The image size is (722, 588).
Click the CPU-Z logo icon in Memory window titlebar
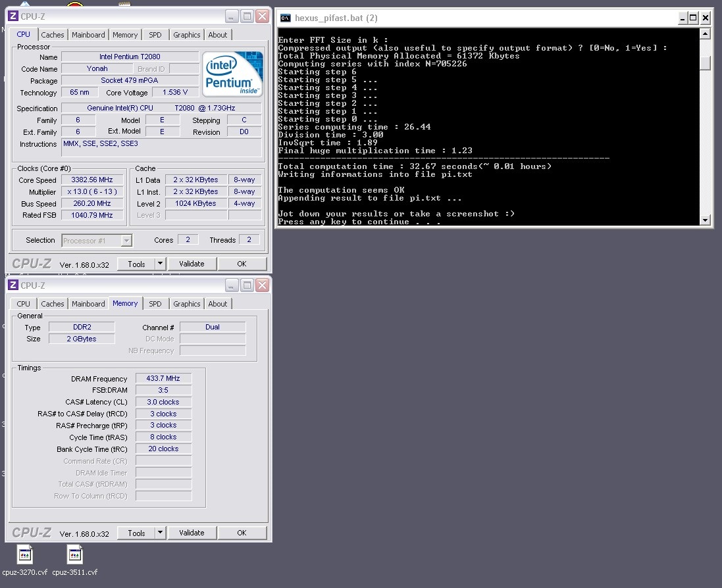coord(13,285)
